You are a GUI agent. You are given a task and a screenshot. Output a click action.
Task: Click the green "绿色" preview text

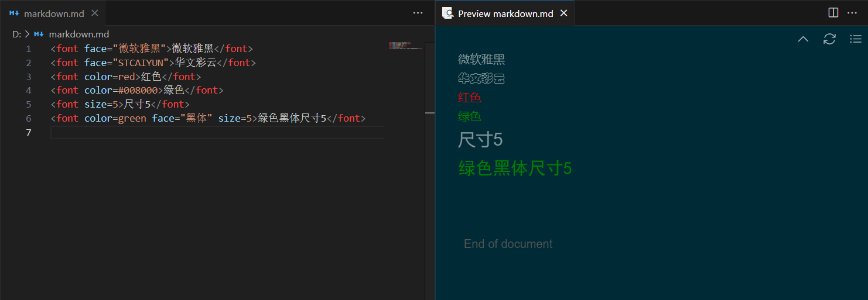(470, 116)
